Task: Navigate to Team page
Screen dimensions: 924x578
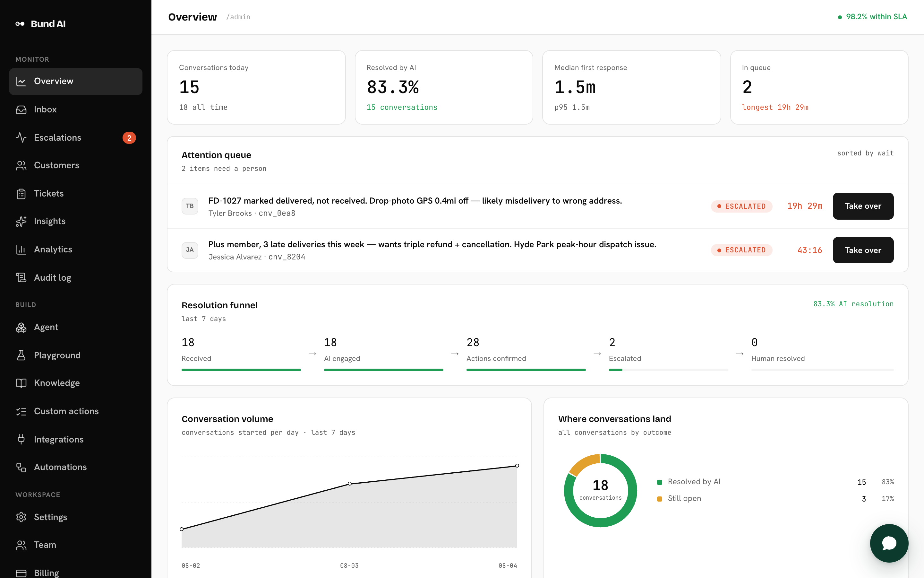Action: coord(76,545)
